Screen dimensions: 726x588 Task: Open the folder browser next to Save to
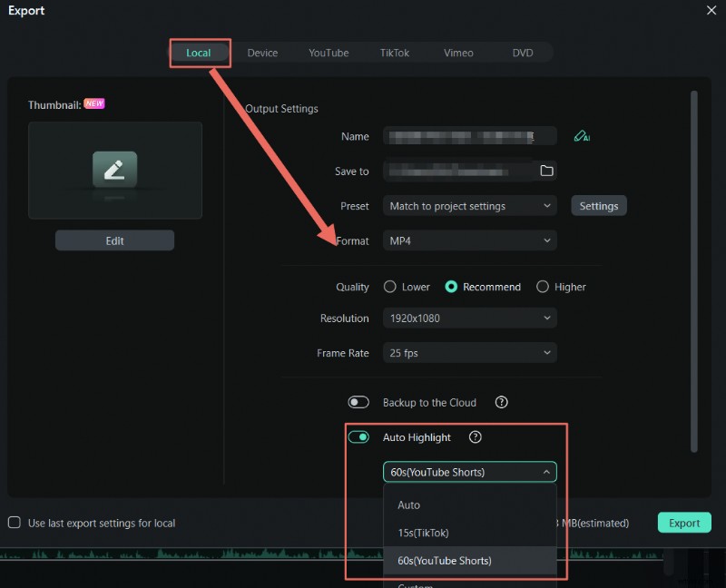tap(546, 171)
